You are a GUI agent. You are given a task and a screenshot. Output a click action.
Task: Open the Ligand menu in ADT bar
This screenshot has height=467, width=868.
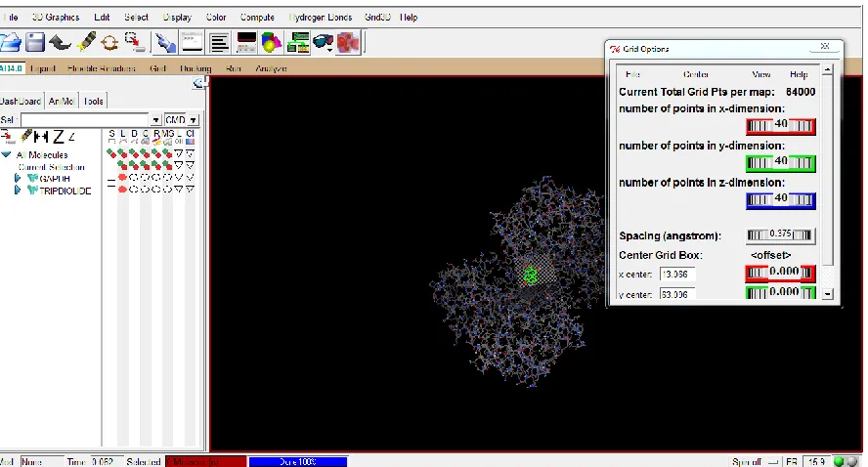pos(43,68)
